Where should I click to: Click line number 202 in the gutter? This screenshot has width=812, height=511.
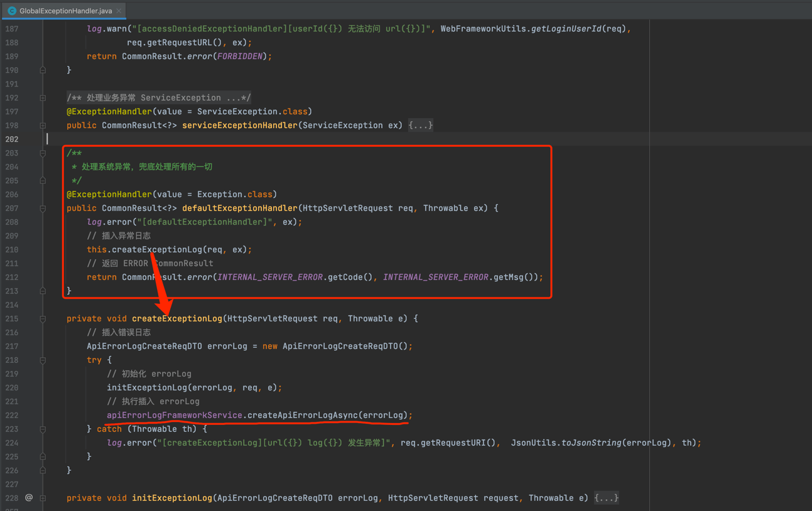(11, 139)
